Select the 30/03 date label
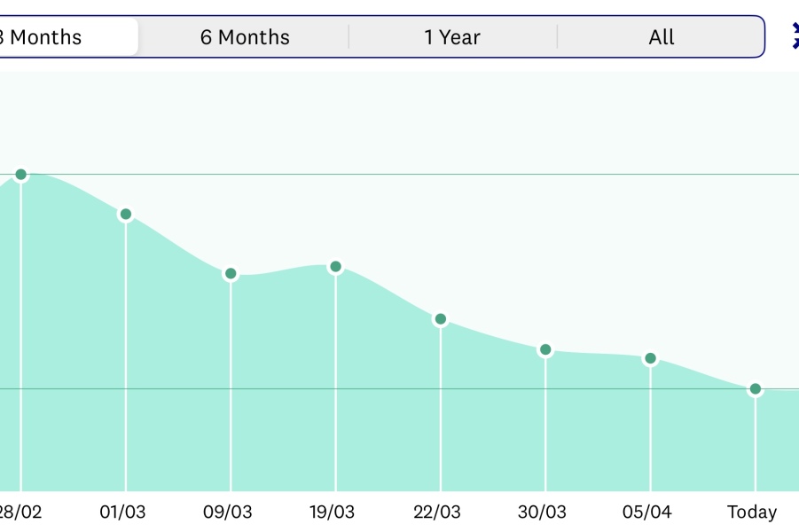Image resolution: width=799 pixels, height=532 pixels. pos(542,512)
